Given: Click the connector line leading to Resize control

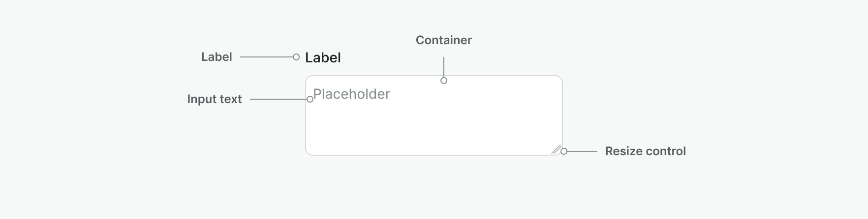Looking at the screenshot, I should (x=583, y=151).
